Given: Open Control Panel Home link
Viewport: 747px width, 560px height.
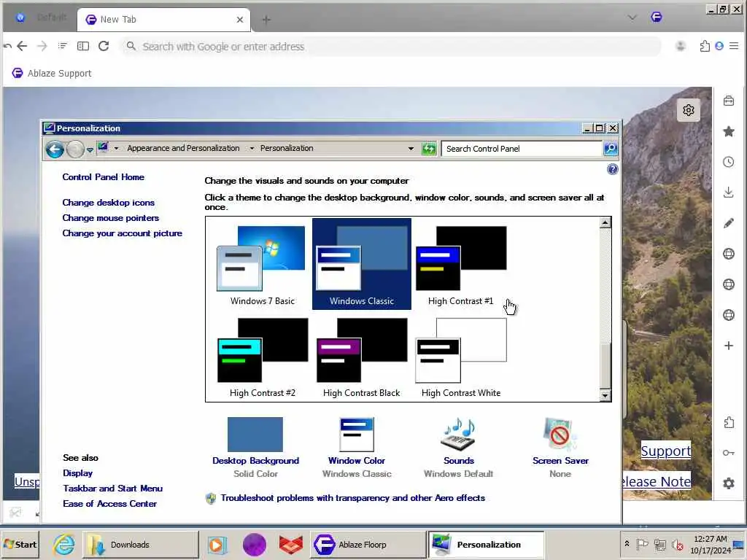Looking at the screenshot, I should tap(104, 177).
